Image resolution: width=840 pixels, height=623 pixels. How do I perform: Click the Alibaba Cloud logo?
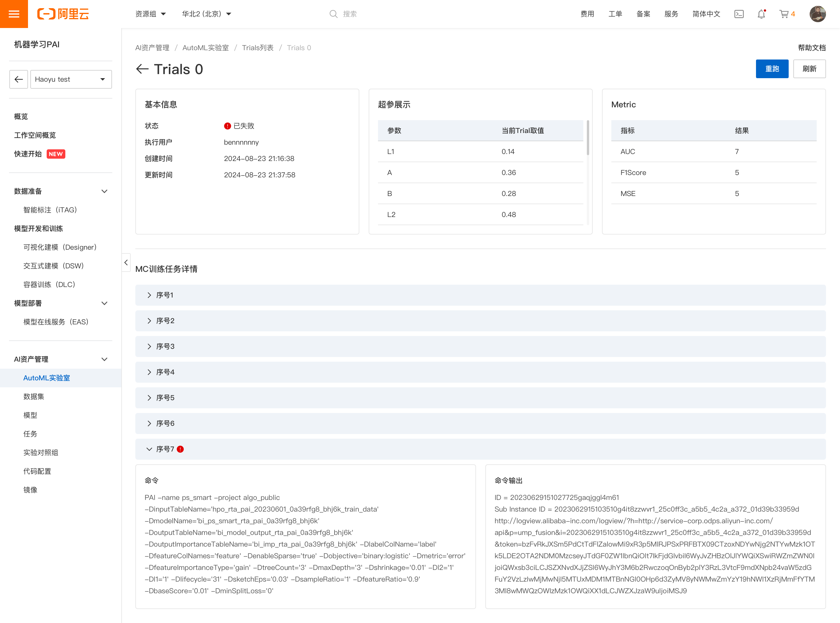(x=63, y=14)
